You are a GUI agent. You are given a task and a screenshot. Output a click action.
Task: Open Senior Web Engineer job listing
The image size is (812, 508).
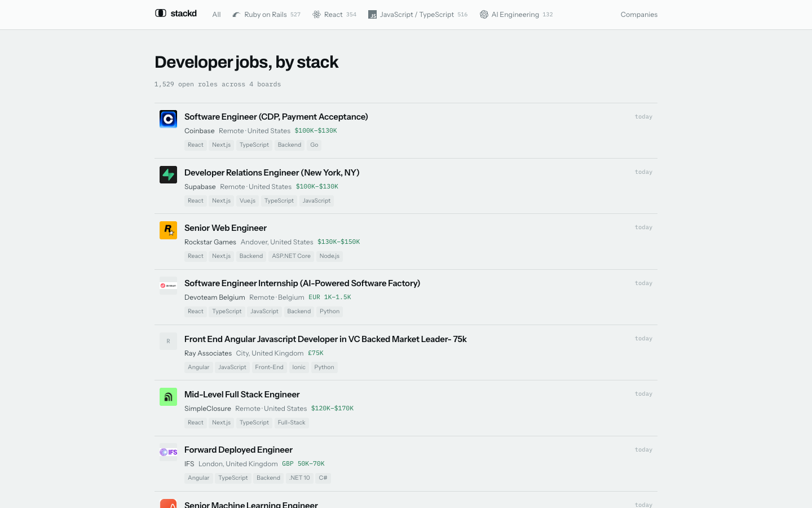(226, 228)
